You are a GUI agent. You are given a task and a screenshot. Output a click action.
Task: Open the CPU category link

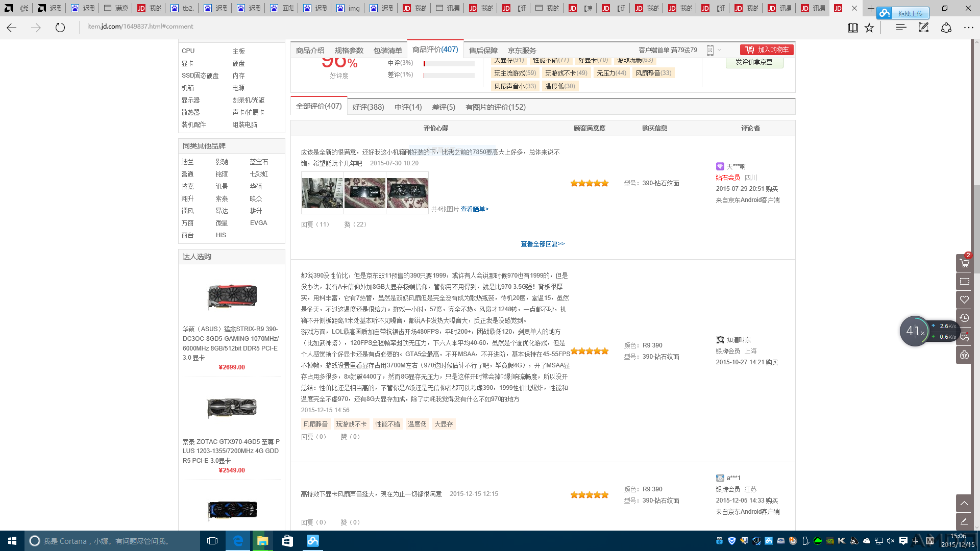click(x=188, y=51)
